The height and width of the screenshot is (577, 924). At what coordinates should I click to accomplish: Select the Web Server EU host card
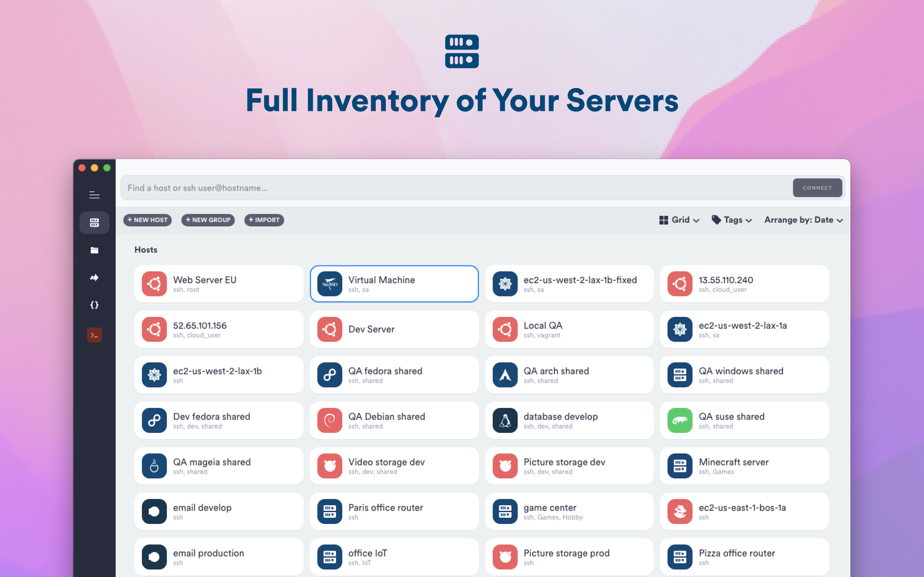pos(219,284)
